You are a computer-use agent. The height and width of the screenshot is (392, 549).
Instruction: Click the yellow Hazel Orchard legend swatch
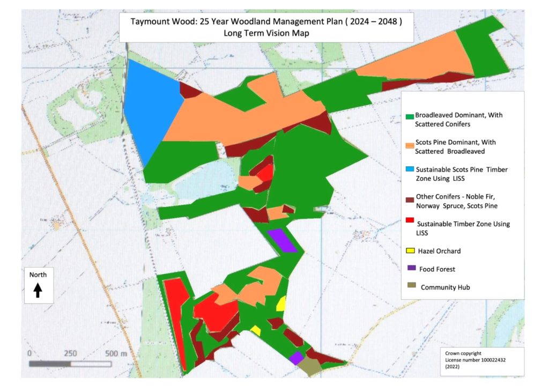(x=410, y=250)
